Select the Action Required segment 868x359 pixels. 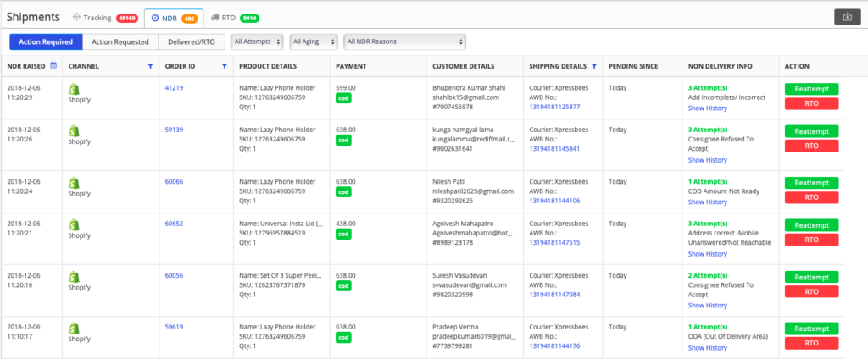click(x=46, y=42)
